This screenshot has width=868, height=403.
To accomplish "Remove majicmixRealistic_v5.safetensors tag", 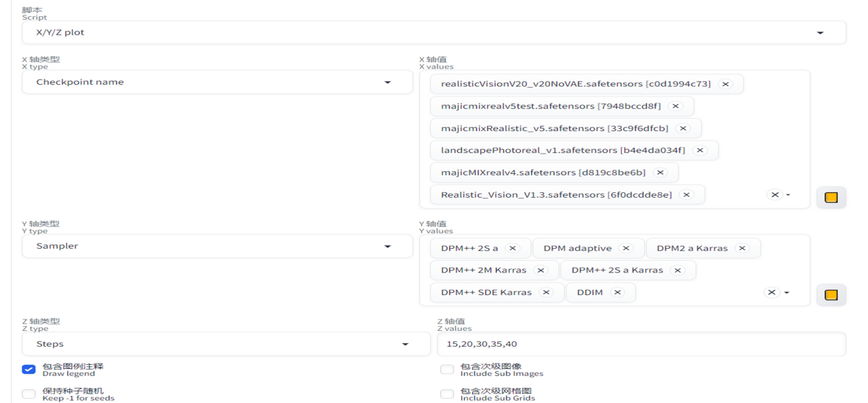I will tap(683, 128).
